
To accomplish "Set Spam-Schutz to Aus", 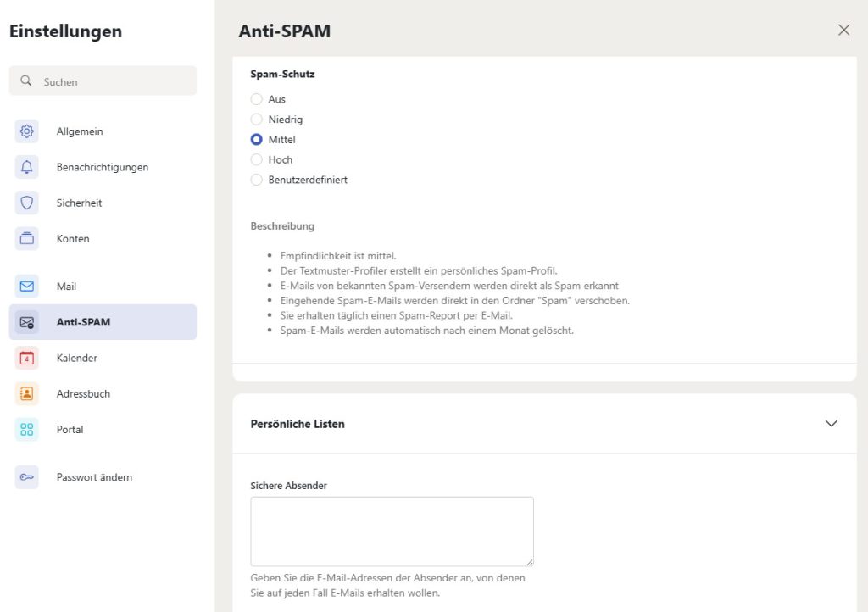I will coord(257,99).
